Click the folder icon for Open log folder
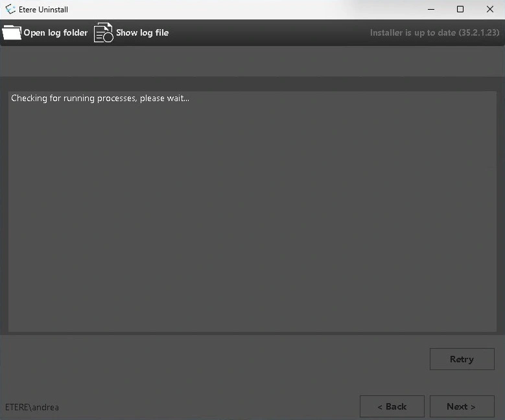The image size is (505, 420). coord(12,32)
